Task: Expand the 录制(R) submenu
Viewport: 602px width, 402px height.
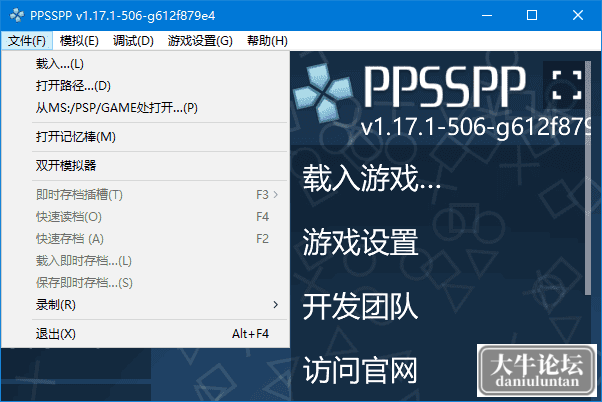Action: [x=146, y=305]
